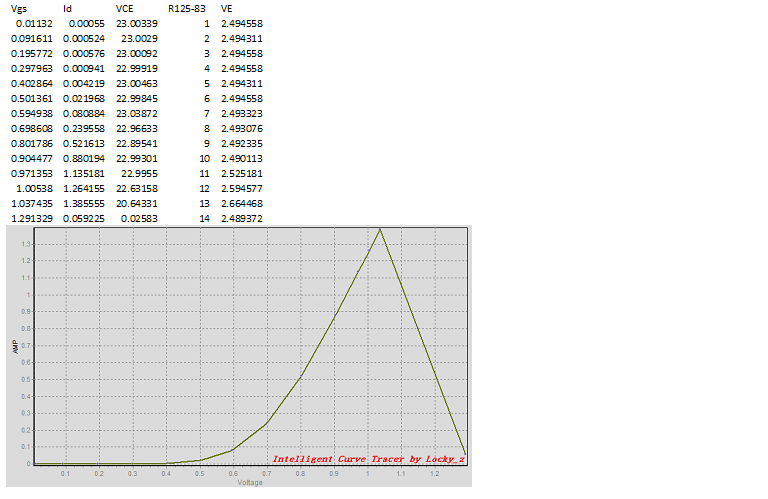Pick the VCE value 0.02583

point(140,218)
